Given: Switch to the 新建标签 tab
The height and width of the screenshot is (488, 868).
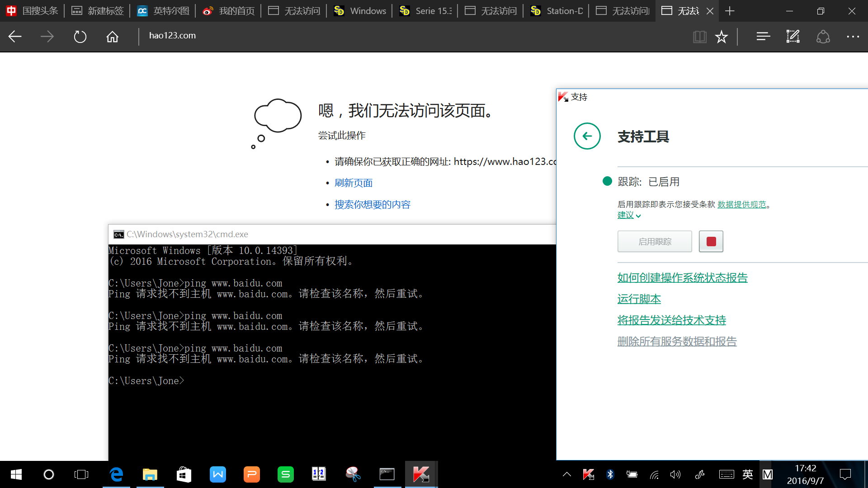Looking at the screenshot, I should coord(98,11).
